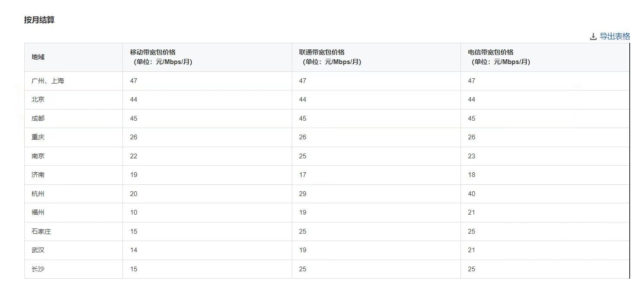Image resolution: width=644 pixels, height=299 pixels.
Task: Select the 广州、上海 region cell
Action: tap(48, 81)
